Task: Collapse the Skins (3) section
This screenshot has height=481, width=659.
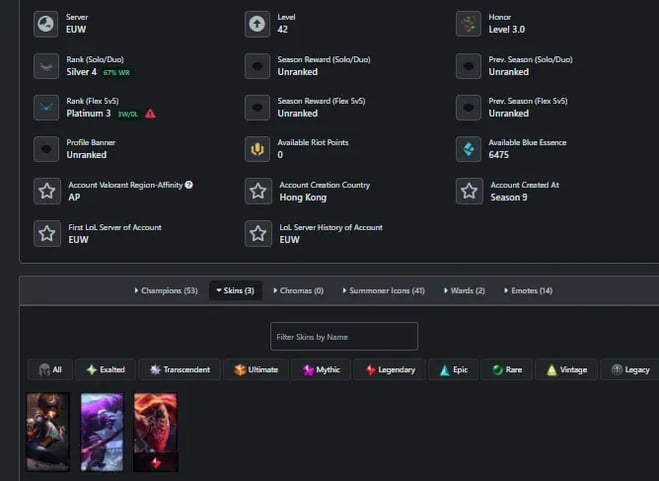Action: [235, 291]
